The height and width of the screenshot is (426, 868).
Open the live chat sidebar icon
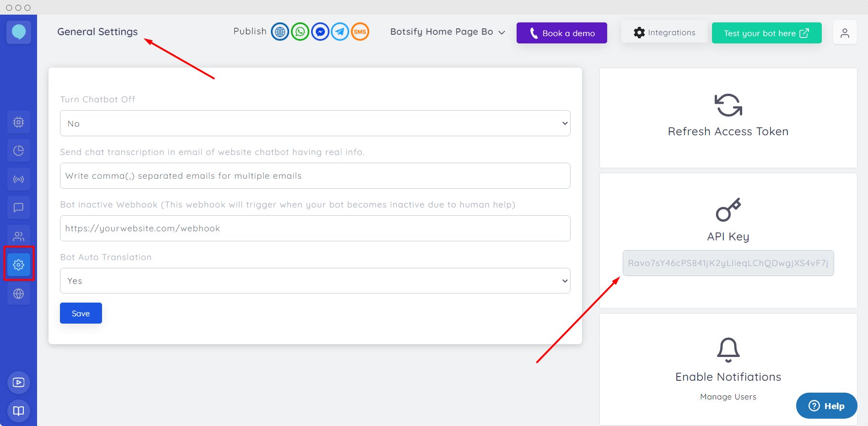[x=19, y=208]
